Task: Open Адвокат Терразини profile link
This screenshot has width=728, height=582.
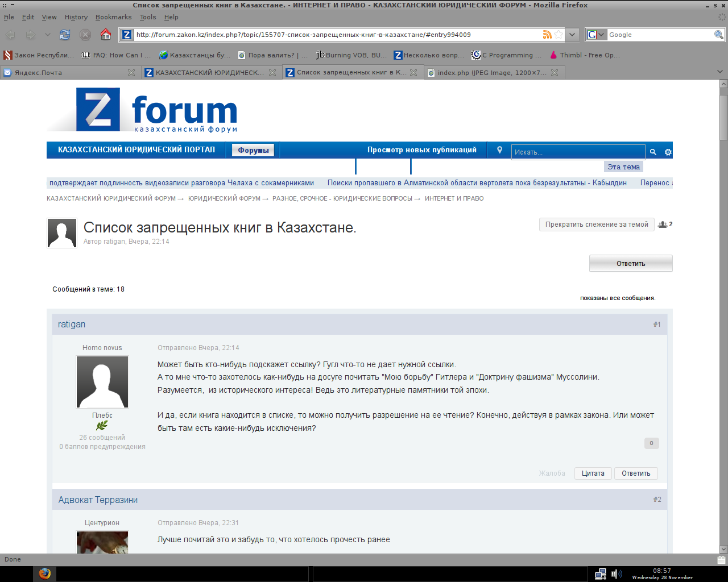Action: [98, 500]
